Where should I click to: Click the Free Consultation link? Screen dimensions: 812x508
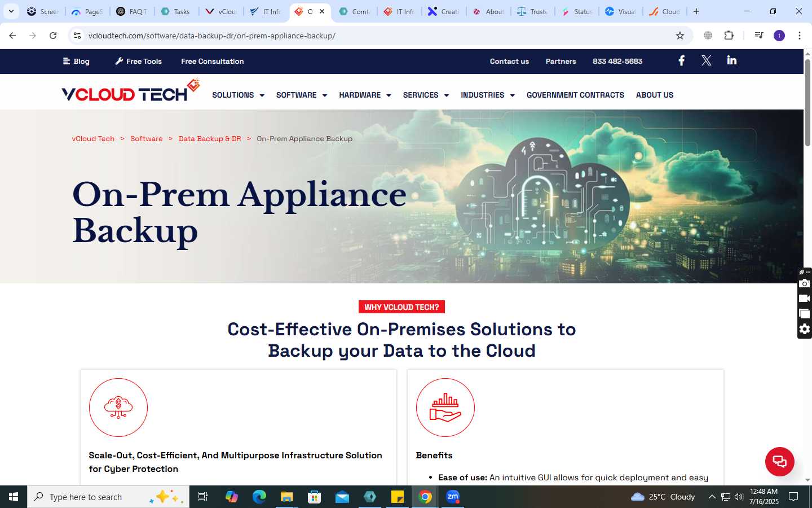(213, 61)
